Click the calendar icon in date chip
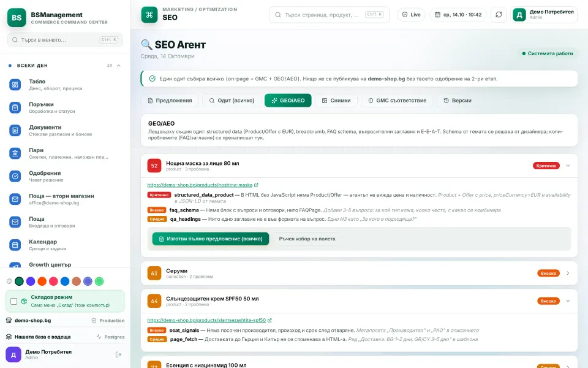Screen dimensions: 588x368 click(x=437, y=15)
